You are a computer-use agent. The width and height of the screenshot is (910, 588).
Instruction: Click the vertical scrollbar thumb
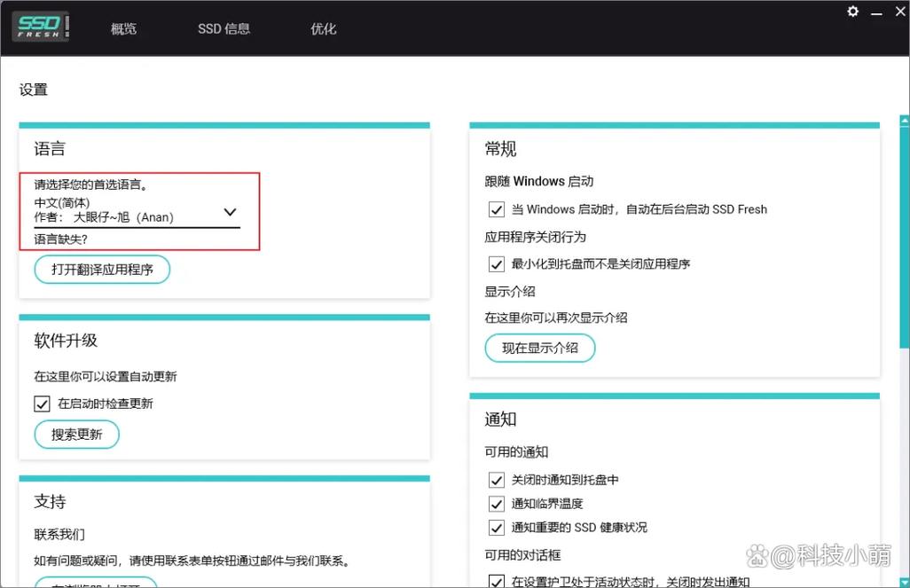click(x=904, y=237)
